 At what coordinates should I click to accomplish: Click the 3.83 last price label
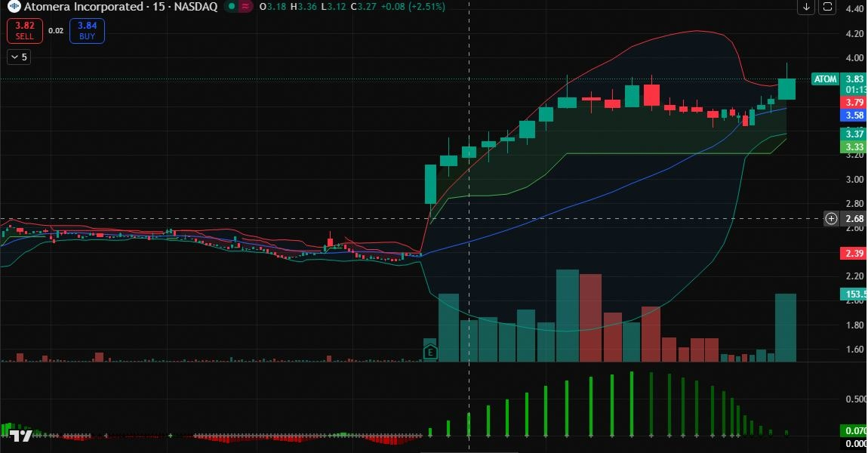point(854,79)
